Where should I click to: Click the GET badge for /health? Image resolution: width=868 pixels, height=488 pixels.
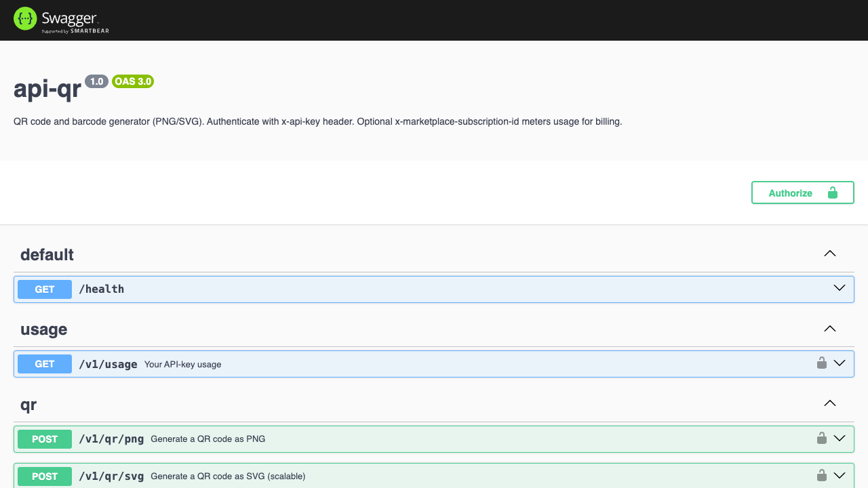pos(45,289)
